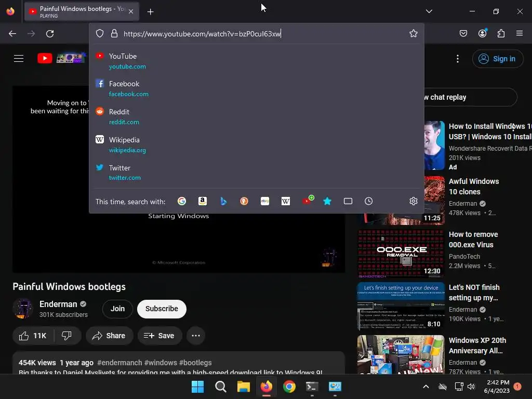Like the video with 11K likes
Image resolution: width=532 pixels, height=399 pixels.
[33, 336]
